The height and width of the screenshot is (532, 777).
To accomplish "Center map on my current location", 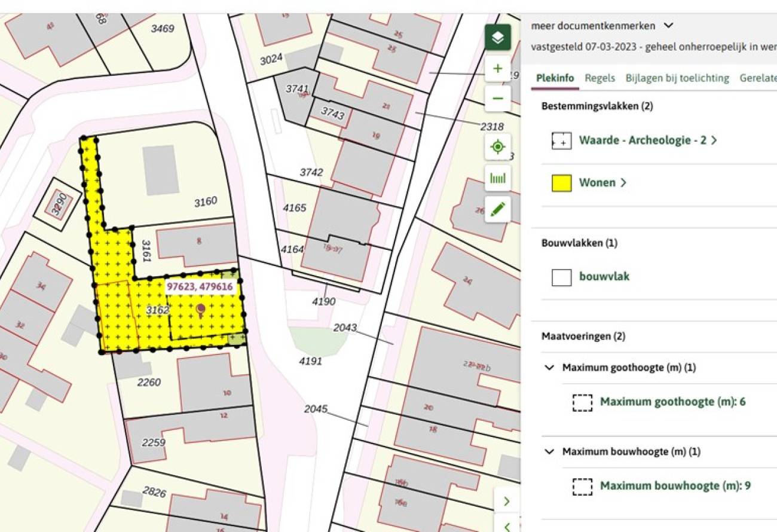I will click(497, 146).
